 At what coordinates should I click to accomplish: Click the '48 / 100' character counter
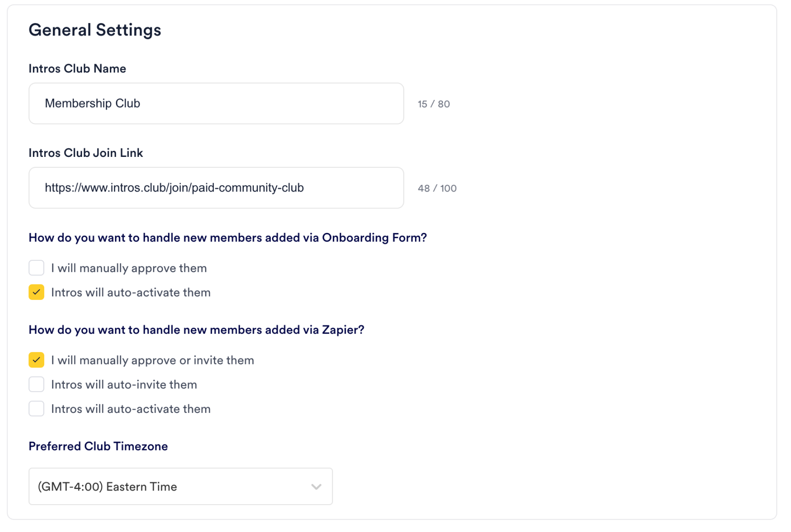click(x=437, y=188)
